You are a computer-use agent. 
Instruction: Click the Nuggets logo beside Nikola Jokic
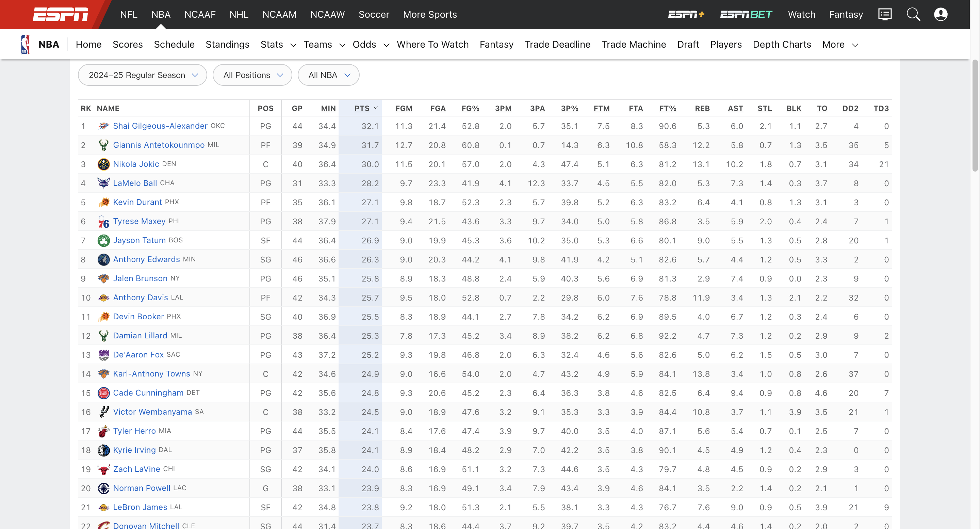tap(103, 164)
